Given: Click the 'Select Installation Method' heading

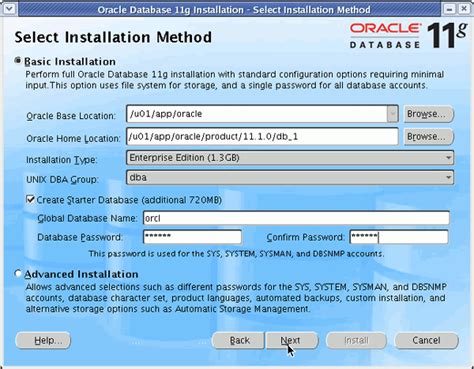Looking at the screenshot, I should point(113,37).
